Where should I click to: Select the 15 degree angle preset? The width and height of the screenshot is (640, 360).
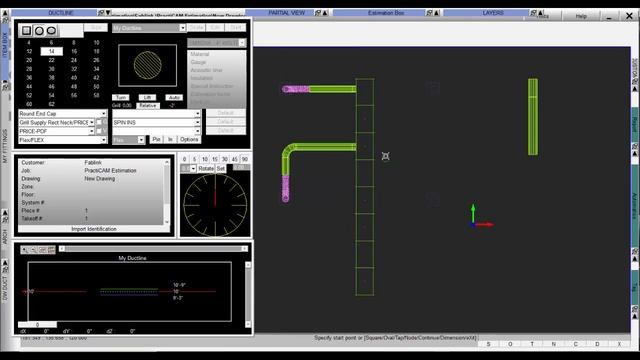pyautogui.click(x=215, y=159)
